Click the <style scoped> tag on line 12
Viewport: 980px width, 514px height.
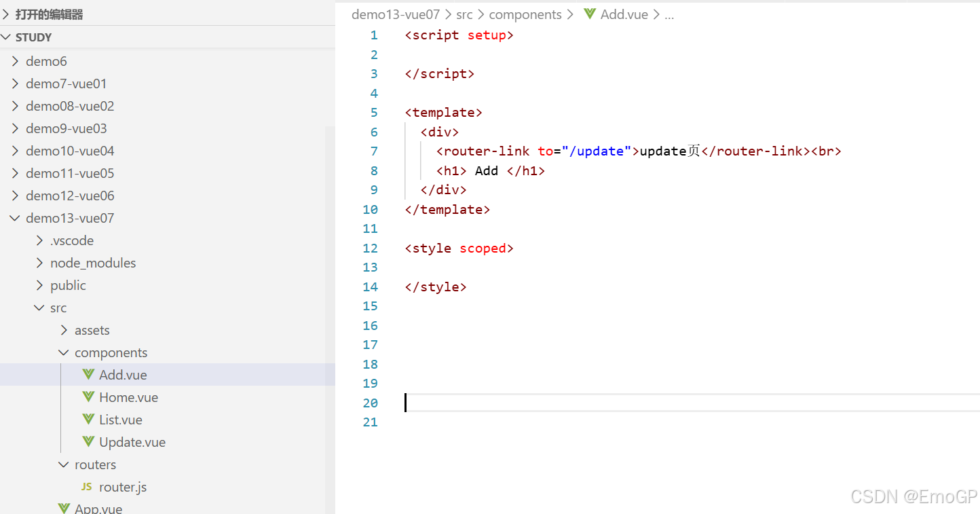point(459,249)
